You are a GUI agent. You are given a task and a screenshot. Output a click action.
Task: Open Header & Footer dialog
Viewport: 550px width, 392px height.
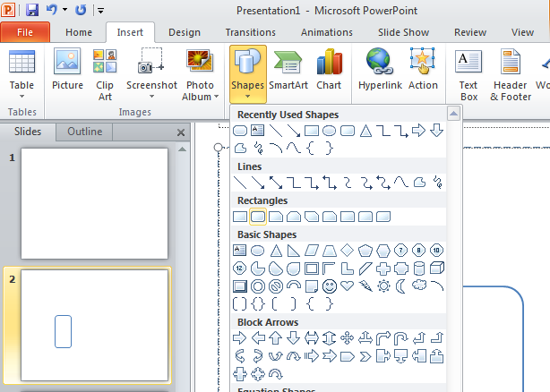click(511, 74)
